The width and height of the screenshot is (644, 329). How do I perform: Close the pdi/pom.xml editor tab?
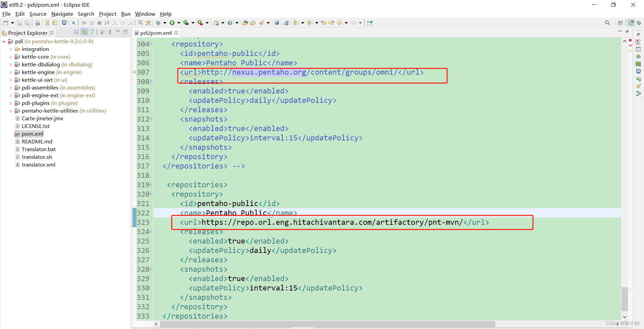176,33
